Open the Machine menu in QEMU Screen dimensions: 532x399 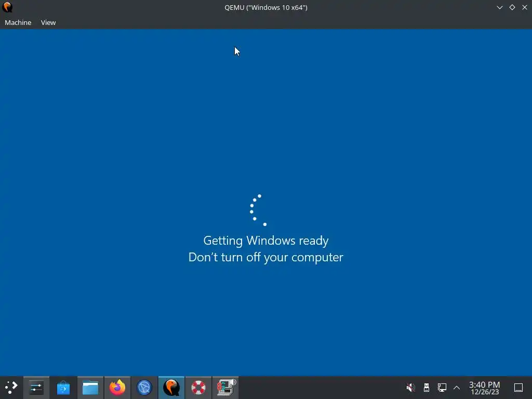click(18, 22)
